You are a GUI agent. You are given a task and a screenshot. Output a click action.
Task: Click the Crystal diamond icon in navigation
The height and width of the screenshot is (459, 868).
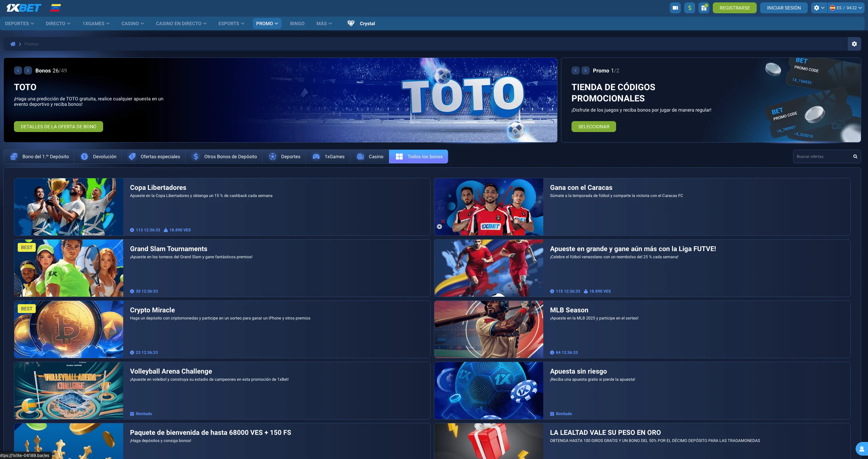point(351,23)
